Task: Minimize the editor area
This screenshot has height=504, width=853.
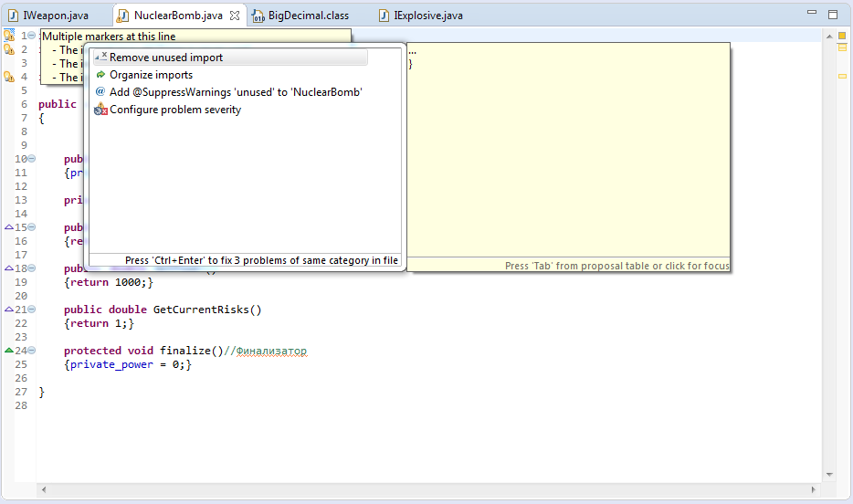Action: [812, 12]
